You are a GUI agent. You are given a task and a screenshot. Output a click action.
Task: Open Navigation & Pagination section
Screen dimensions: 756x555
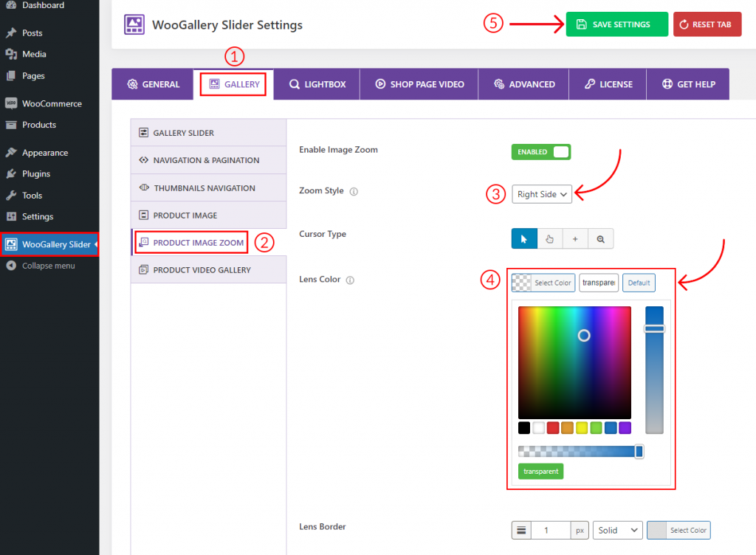[x=209, y=160]
